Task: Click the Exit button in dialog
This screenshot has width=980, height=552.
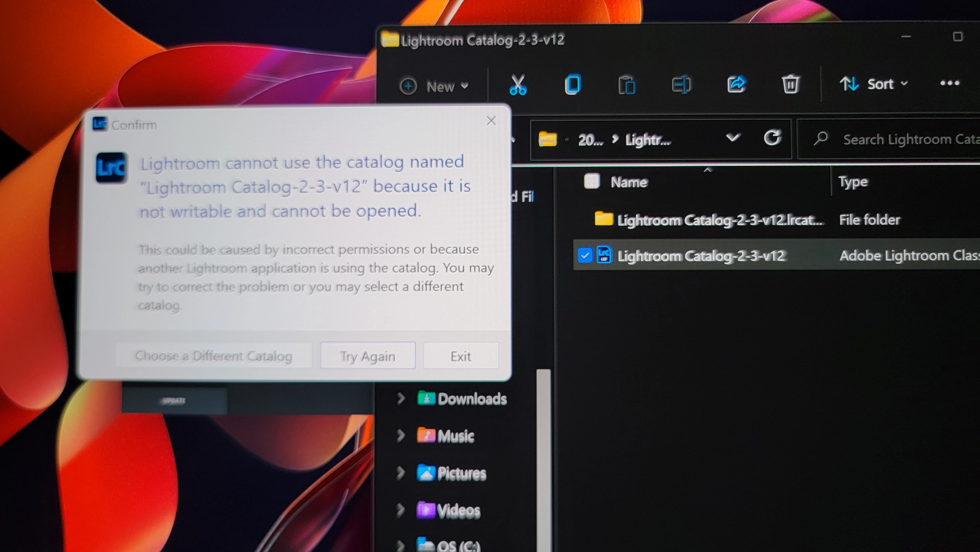Action: coord(461,356)
